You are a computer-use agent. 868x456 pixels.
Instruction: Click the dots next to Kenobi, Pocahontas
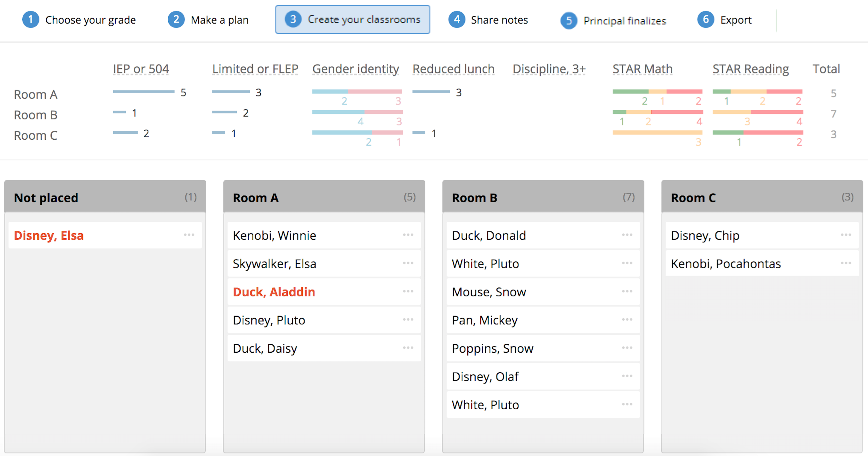pyautogui.click(x=846, y=263)
